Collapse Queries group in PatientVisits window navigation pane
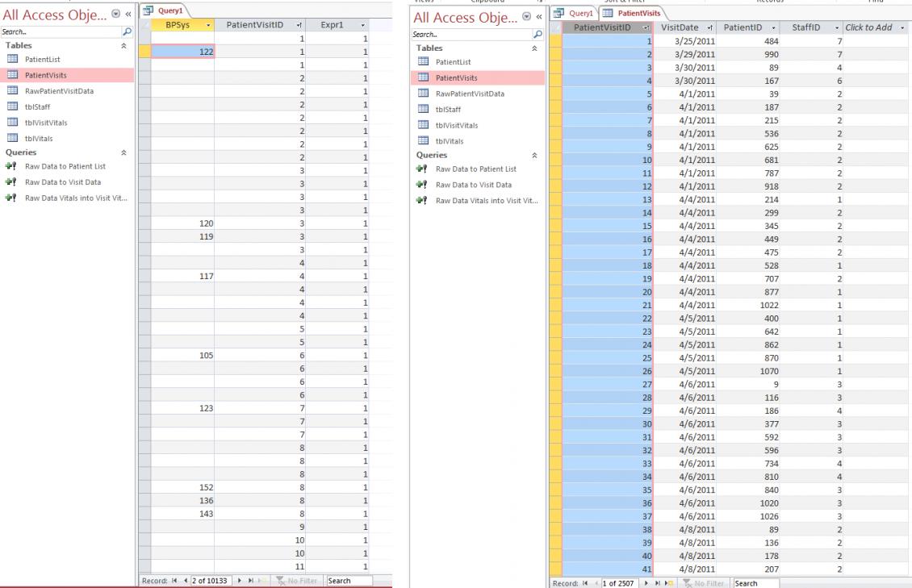This screenshot has height=588, width=912. pyautogui.click(x=534, y=155)
